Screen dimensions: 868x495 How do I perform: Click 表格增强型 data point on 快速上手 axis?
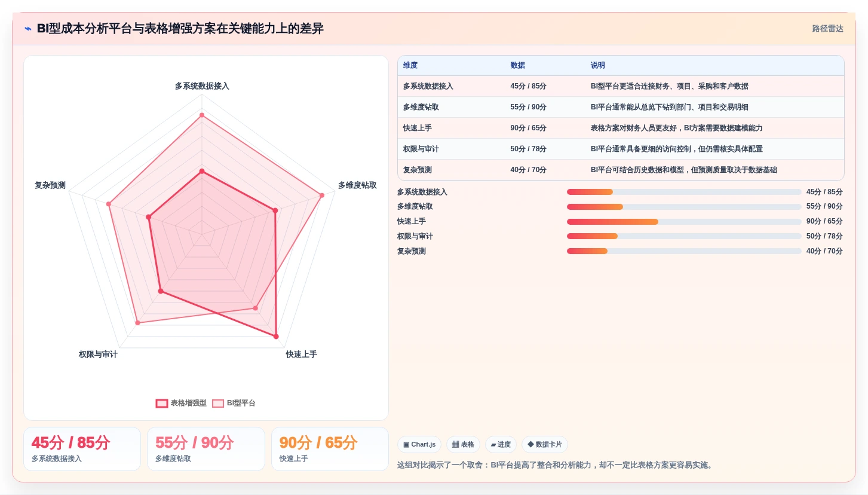tap(276, 337)
